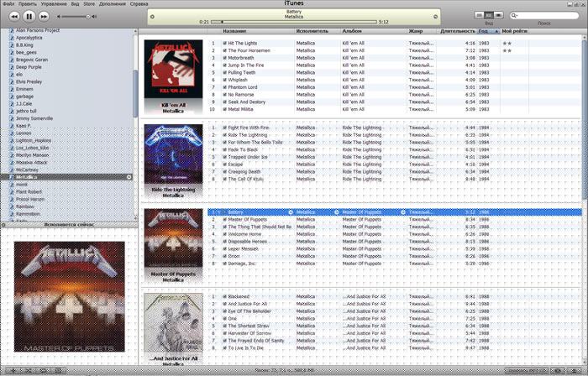Select the Rainbow playlist icon
Screen dimensions: 588x376
(x=11, y=206)
